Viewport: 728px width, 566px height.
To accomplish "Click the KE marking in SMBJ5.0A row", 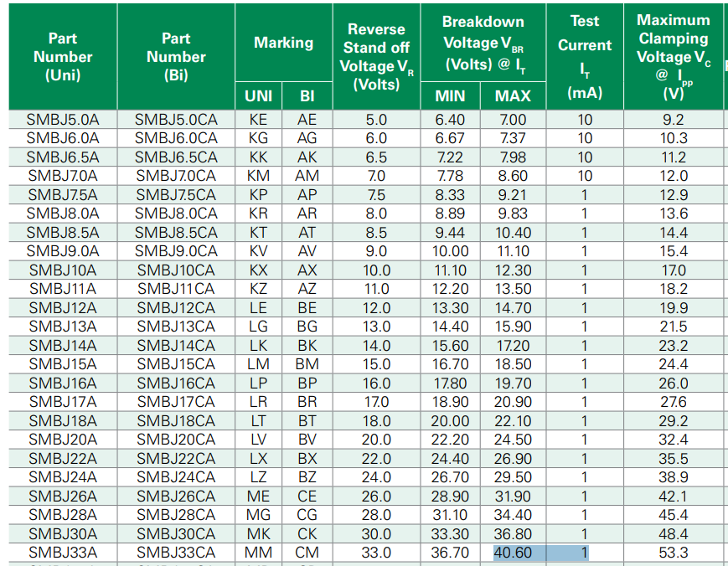I will 258,120.
